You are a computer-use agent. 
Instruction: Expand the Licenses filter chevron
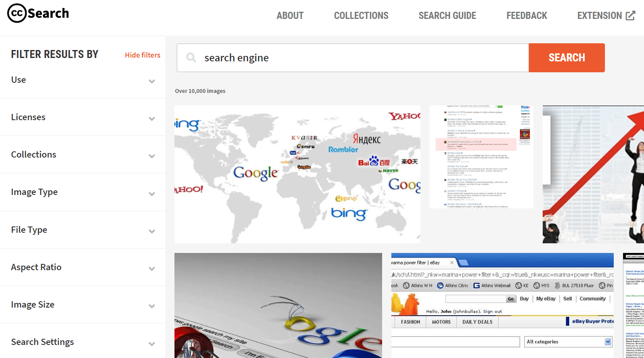pyautogui.click(x=152, y=118)
